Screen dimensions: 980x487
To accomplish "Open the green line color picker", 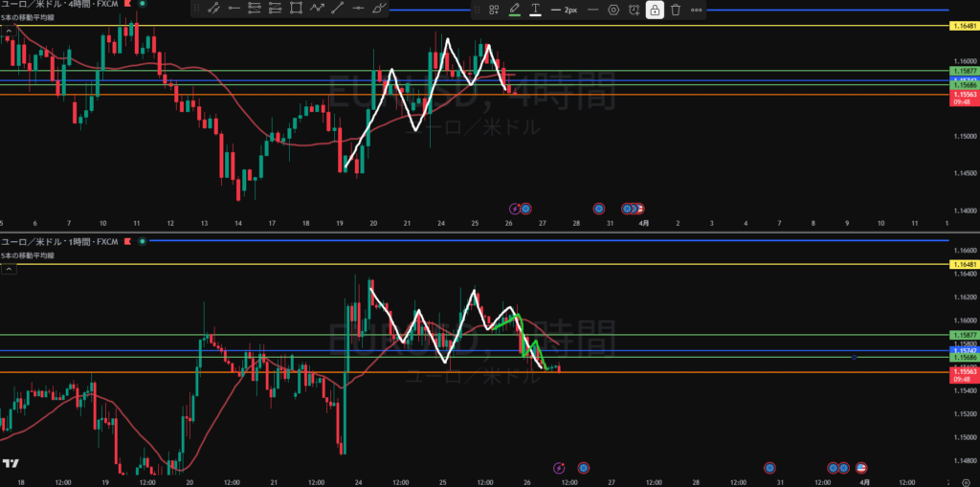I will pos(515,10).
